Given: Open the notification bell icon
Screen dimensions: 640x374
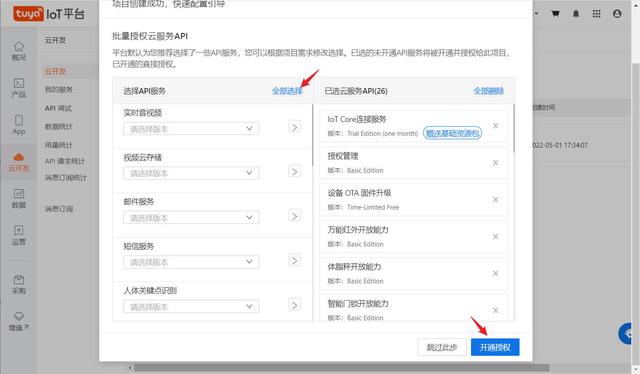Looking at the screenshot, I should tap(576, 13).
